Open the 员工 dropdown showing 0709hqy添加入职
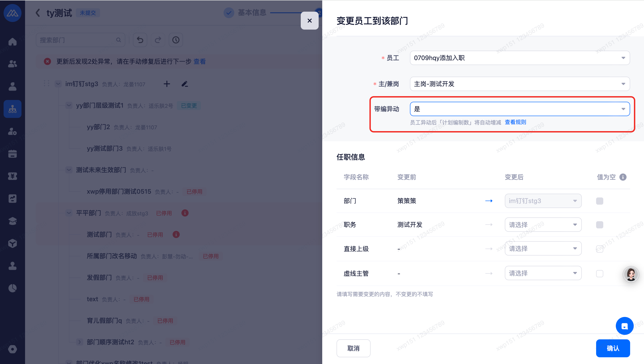 (x=520, y=58)
